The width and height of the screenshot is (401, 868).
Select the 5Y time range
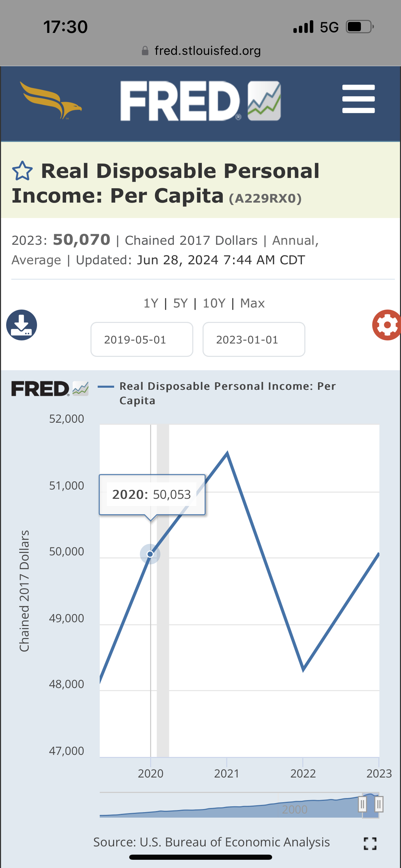[180, 303]
